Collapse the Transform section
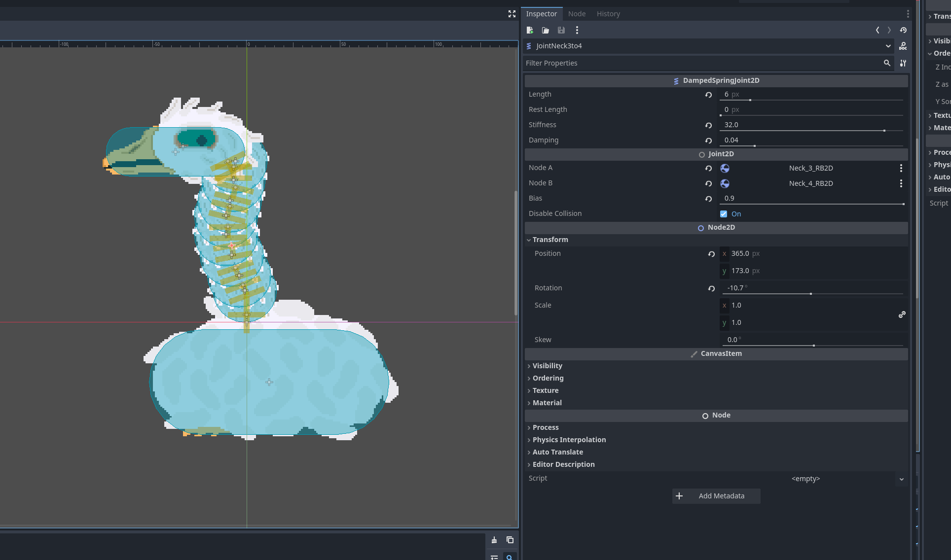The image size is (951, 560). (550, 240)
